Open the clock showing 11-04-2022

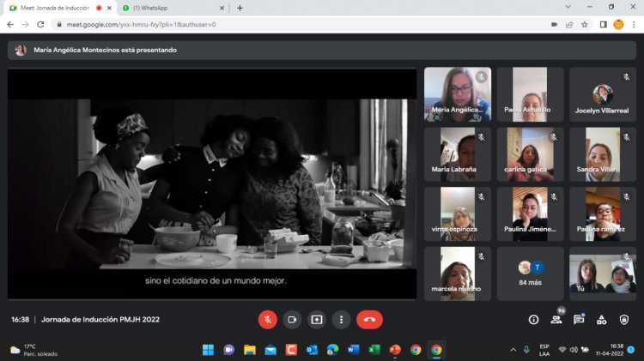tap(610, 350)
